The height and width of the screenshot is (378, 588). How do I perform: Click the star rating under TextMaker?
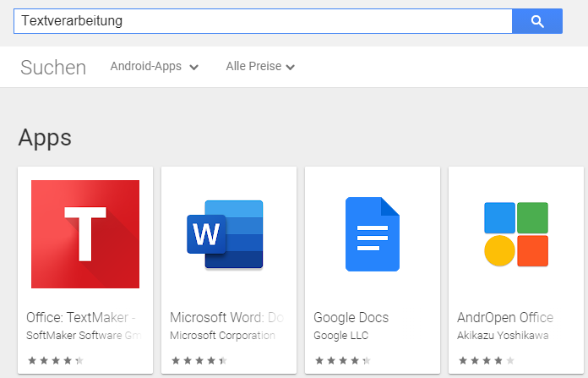pos(56,361)
